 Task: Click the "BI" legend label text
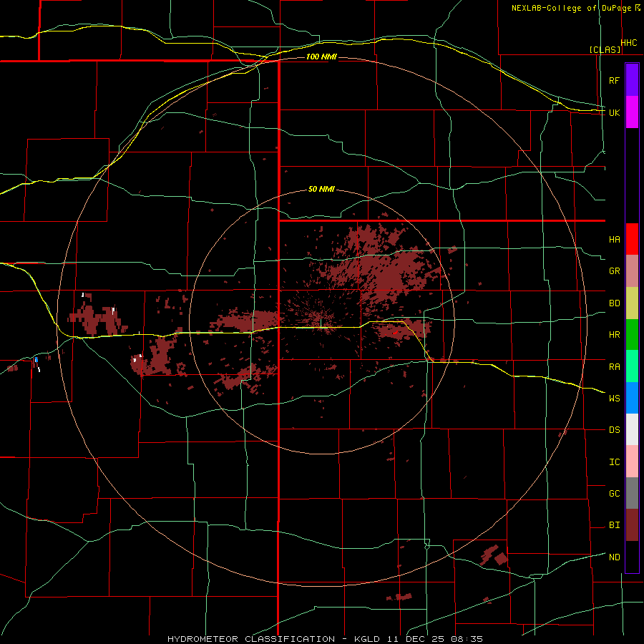tap(614, 525)
